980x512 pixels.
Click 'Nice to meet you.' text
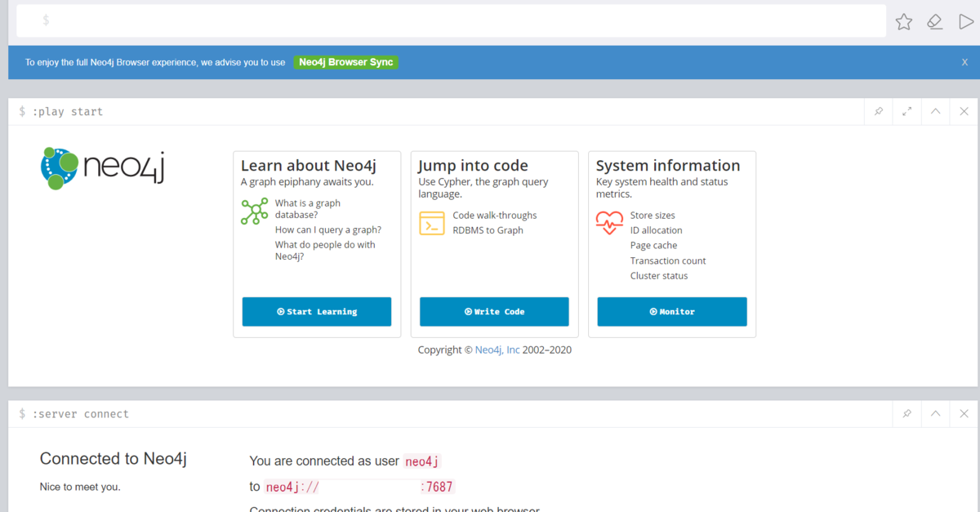tap(80, 487)
